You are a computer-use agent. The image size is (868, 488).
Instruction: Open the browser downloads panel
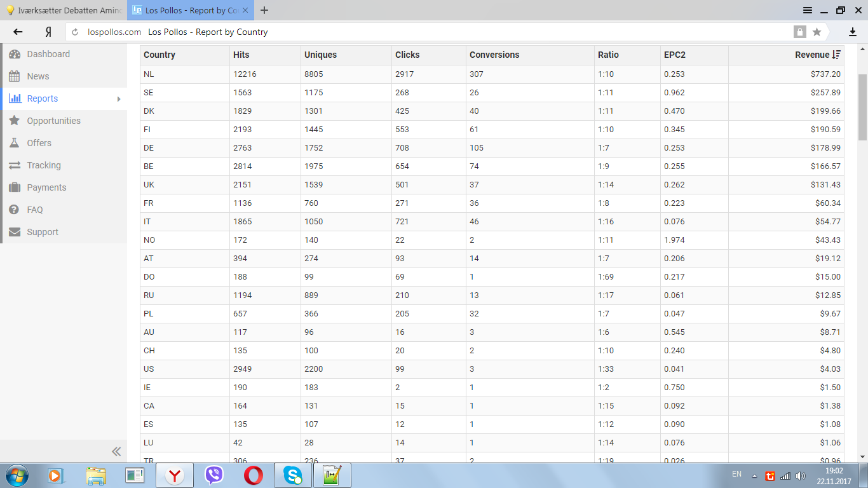pyautogui.click(x=853, y=32)
